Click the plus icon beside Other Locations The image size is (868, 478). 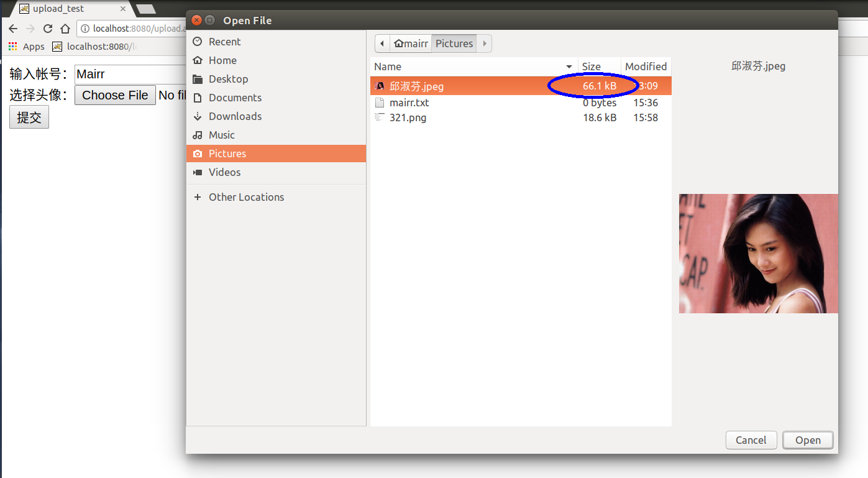pyautogui.click(x=198, y=197)
